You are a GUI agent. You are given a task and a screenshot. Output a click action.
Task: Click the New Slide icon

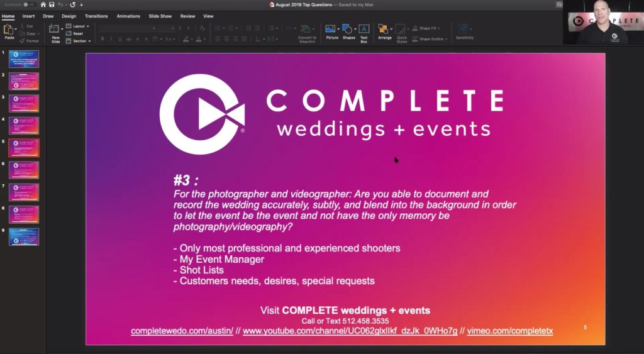click(54, 29)
